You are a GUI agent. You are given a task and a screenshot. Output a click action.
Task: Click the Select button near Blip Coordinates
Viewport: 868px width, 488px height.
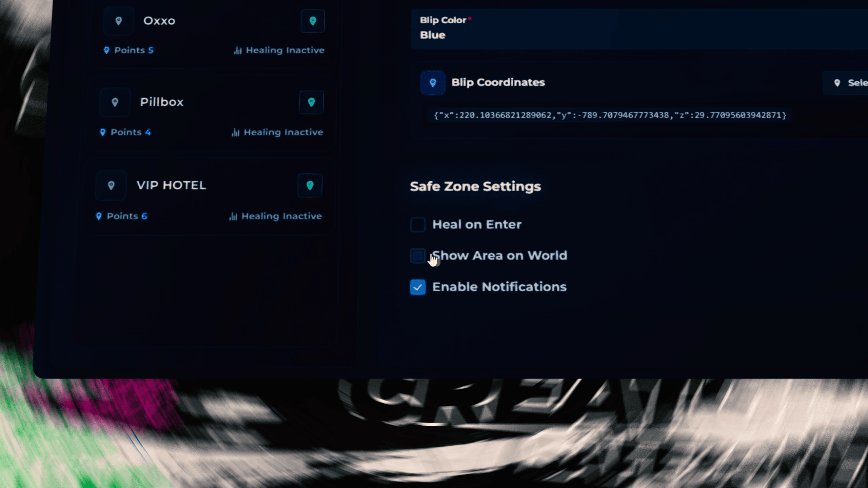(851, 82)
